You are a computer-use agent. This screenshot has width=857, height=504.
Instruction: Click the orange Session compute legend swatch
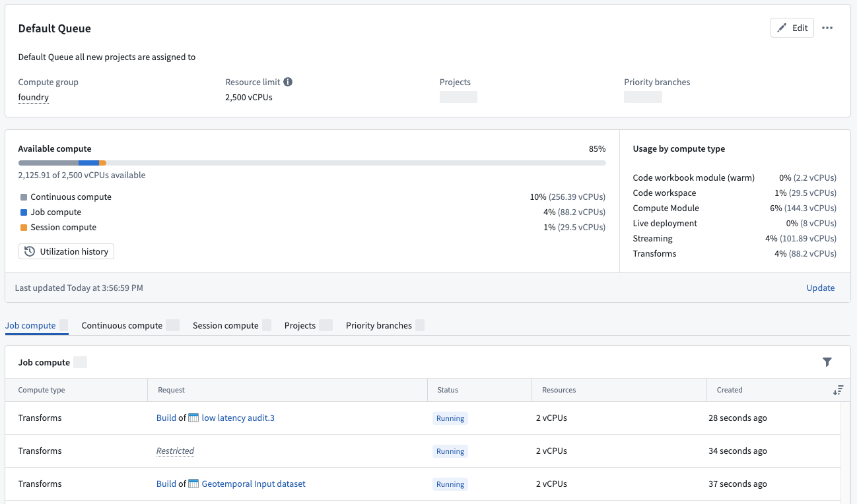pyautogui.click(x=24, y=228)
